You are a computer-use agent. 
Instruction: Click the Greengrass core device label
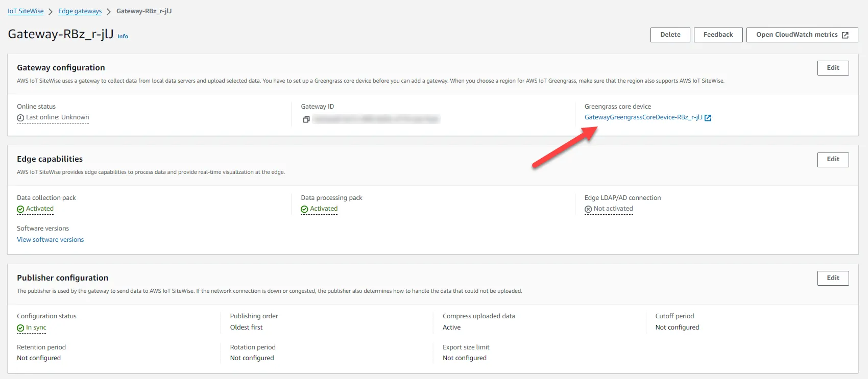618,107
